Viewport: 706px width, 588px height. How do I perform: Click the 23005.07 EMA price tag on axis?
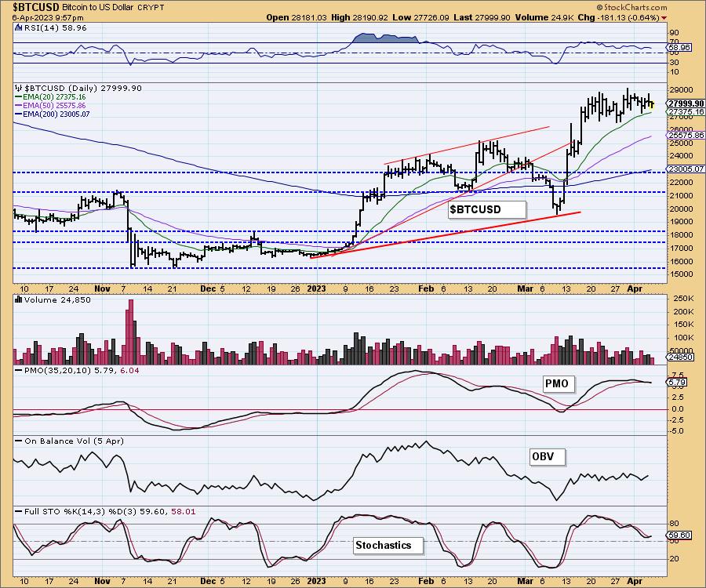(x=686, y=169)
